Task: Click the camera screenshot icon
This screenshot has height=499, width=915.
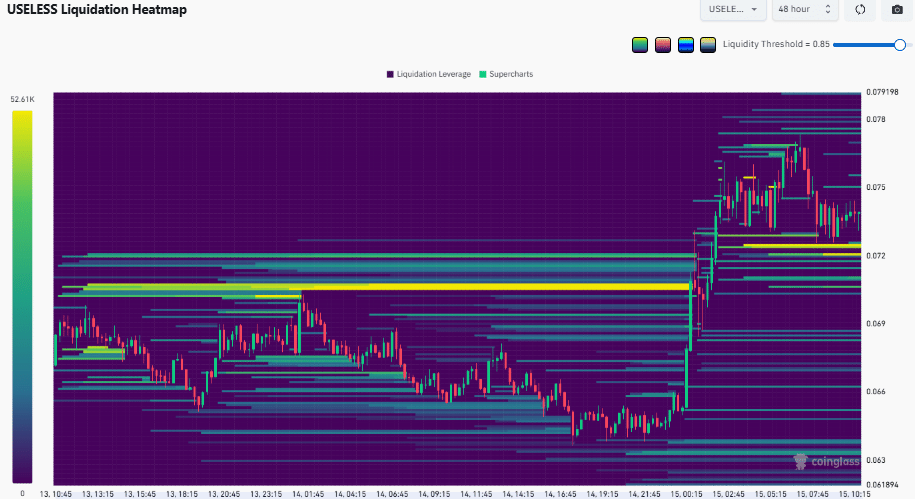Action: tap(897, 9)
